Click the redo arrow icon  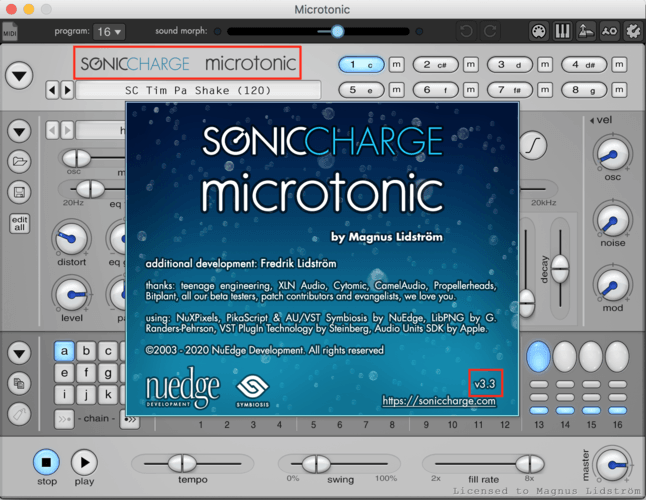pos(490,31)
